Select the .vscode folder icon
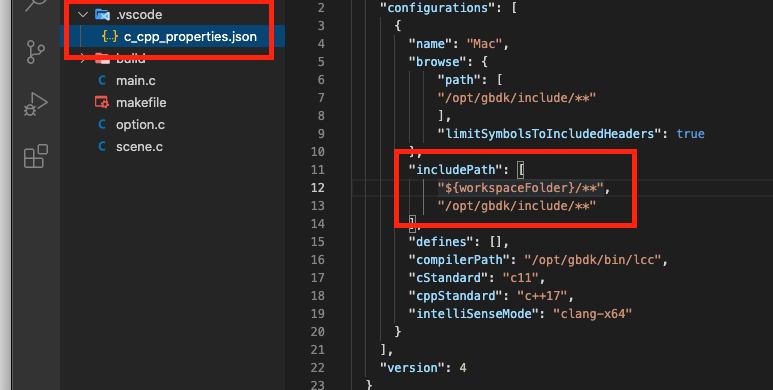 (102, 14)
